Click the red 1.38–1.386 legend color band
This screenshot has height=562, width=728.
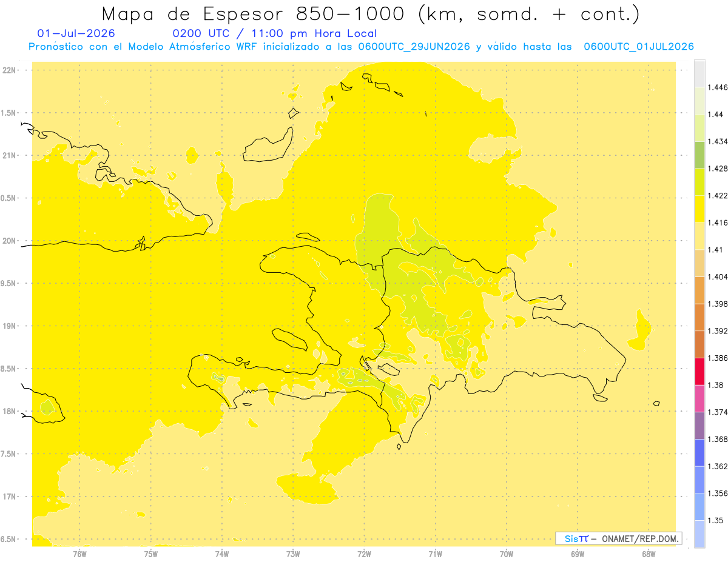click(x=699, y=372)
